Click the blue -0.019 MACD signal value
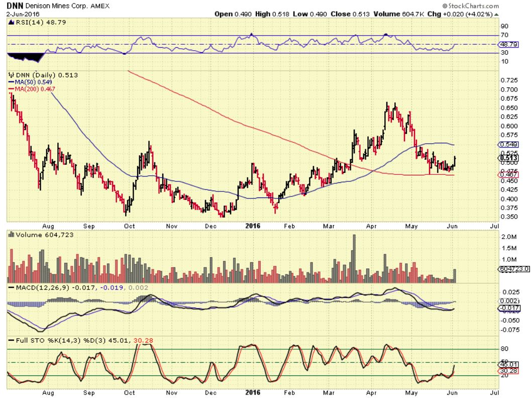Viewport: 532px width, 400px height. coord(112,288)
